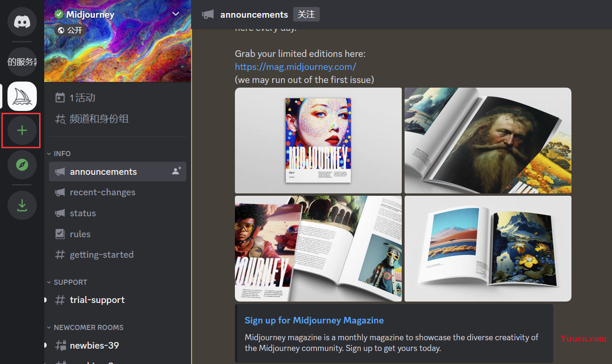612x364 pixels.
Task: Click the verified green badge beside Midjourney
Action: 59,14
